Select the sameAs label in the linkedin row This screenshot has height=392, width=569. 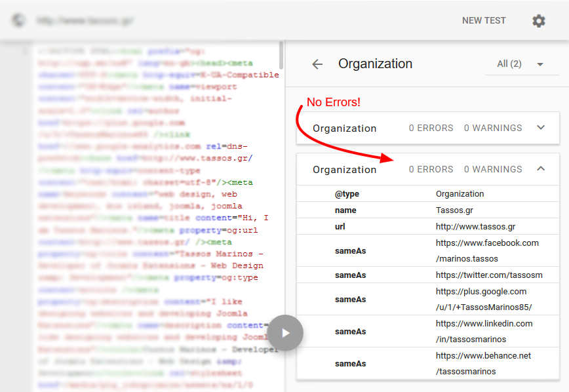(350, 332)
